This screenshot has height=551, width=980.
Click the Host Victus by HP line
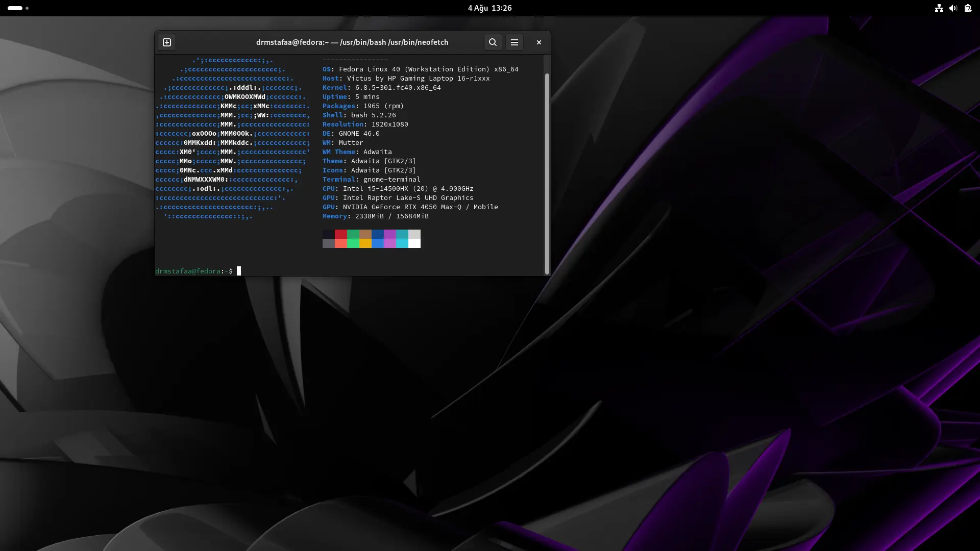click(x=406, y=78)
